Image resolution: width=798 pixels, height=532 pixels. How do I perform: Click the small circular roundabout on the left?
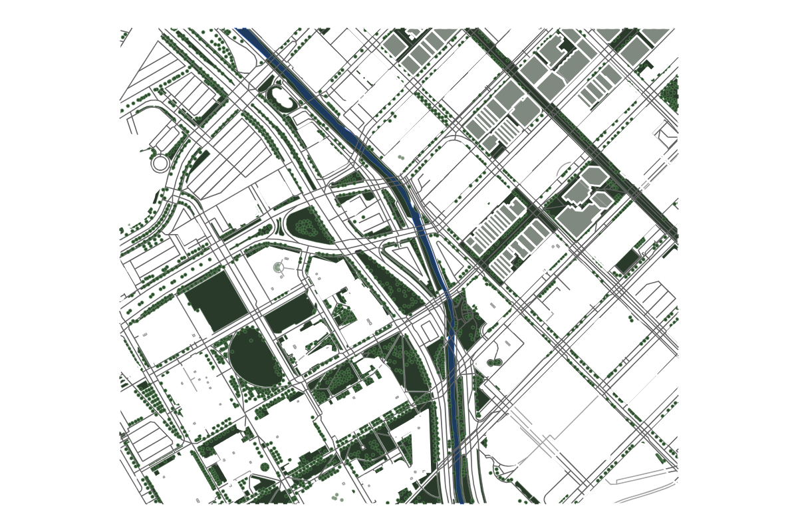[161, 164]
